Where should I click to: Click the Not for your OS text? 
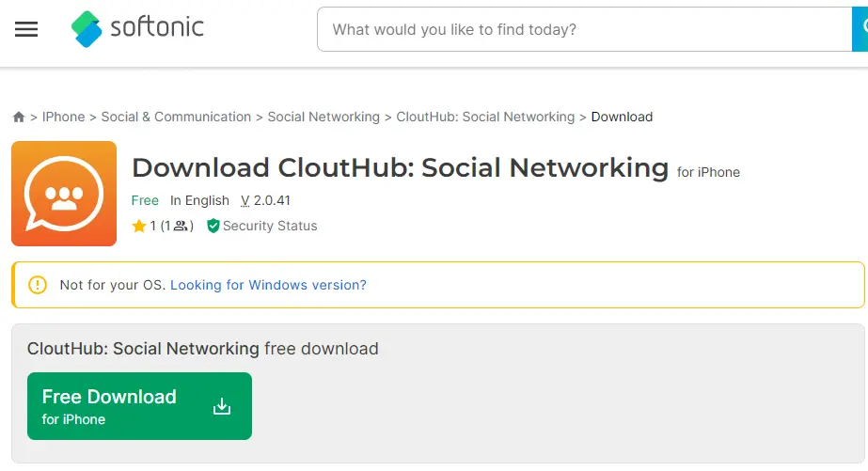point(112,285)
